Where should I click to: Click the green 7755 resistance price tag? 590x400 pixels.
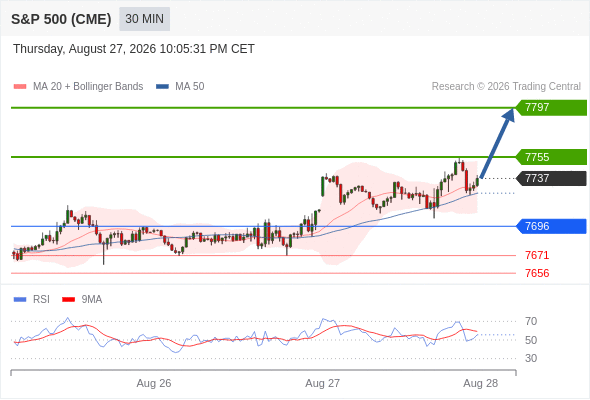tap(551, 157)
